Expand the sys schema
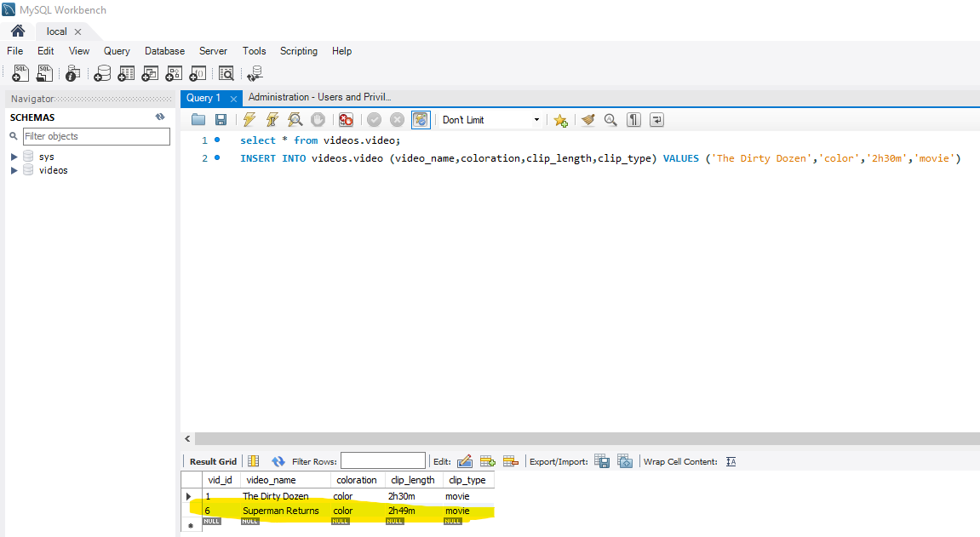Screen dimensions: 980x537 tap(14, 157)
